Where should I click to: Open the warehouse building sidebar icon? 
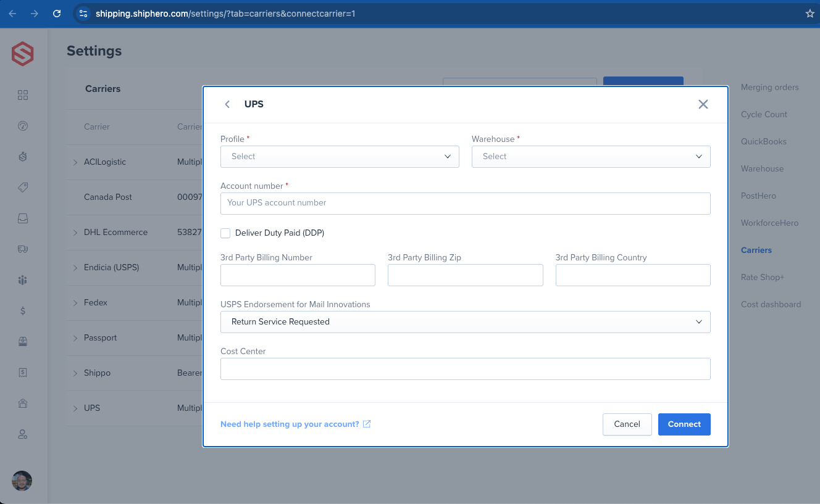tap(23, 403)
